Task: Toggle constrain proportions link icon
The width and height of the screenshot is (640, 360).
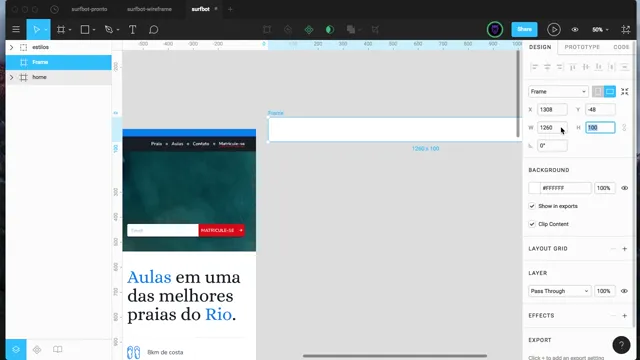Action: coord(624,128)
